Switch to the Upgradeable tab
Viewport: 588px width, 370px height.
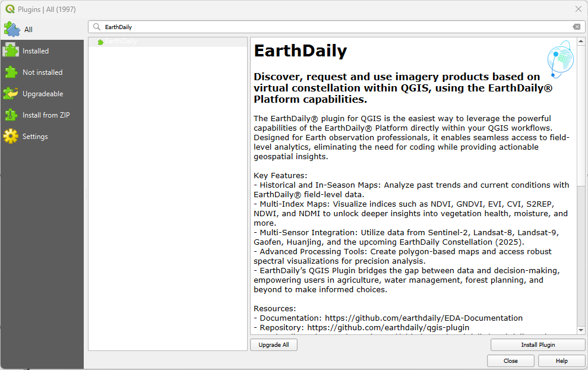pos(42,93)
